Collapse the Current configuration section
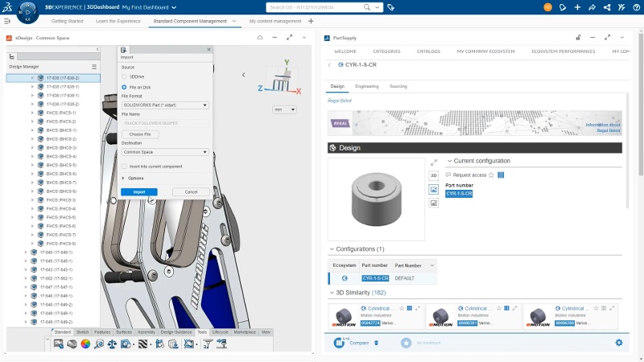 point(449,161)
